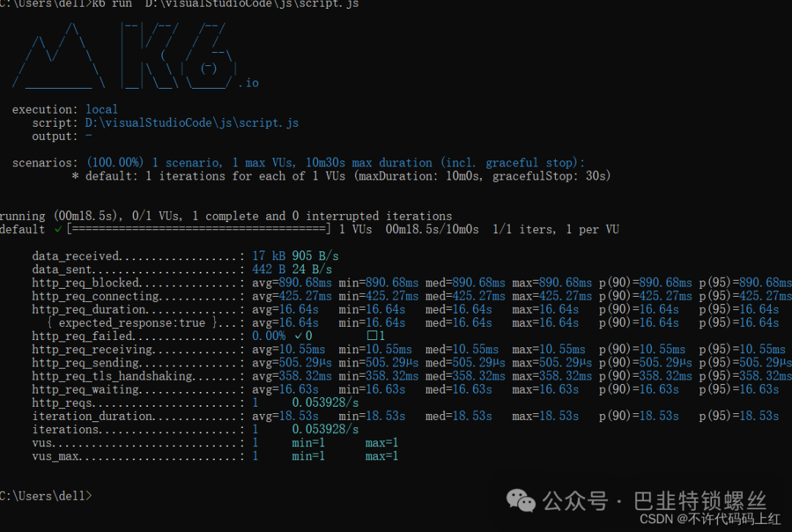Click the green checkmark beside default

[58, 229]
